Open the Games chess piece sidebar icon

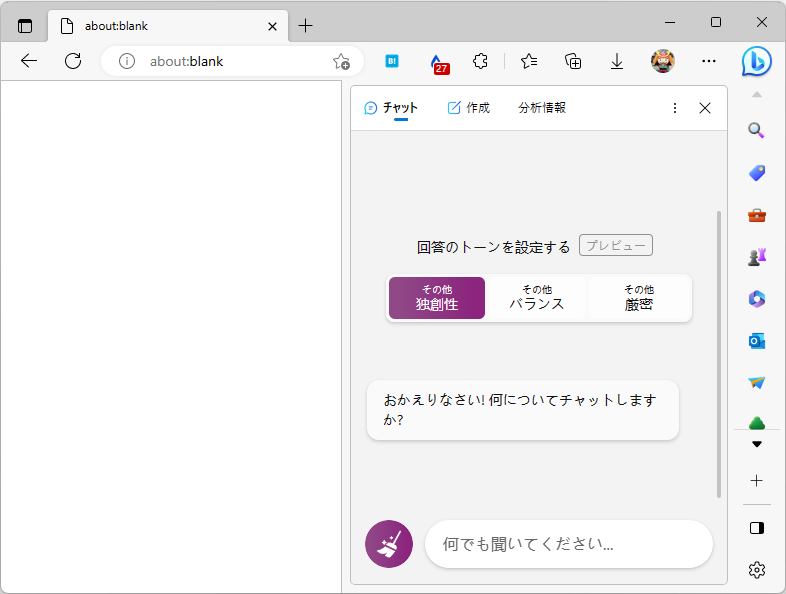pos(756,257)
